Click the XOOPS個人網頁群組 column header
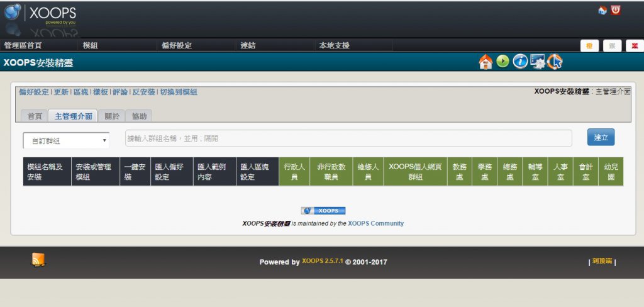The height and width of the screenshot is (307, 644). 415,172
